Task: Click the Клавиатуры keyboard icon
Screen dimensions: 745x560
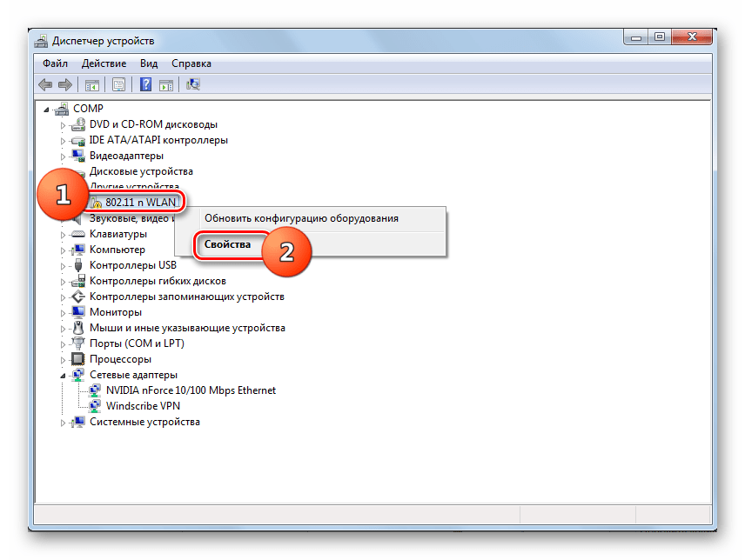Action: [x=78, y=234]
